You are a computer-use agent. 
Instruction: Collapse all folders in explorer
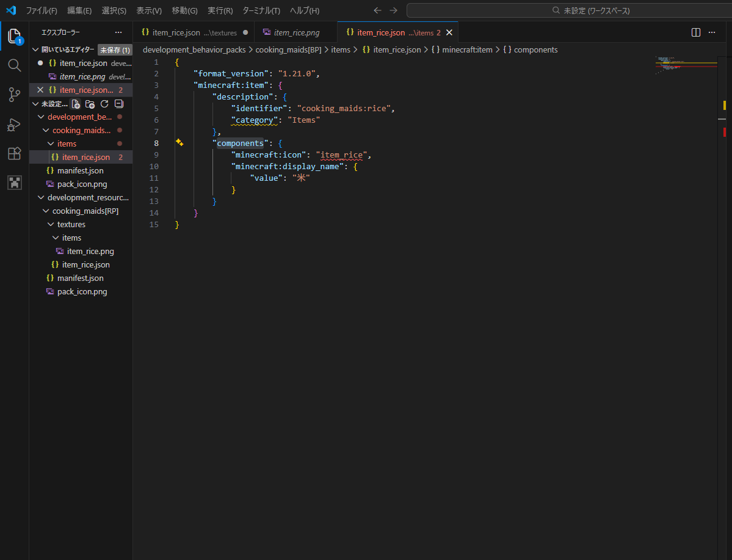[119, 104]
